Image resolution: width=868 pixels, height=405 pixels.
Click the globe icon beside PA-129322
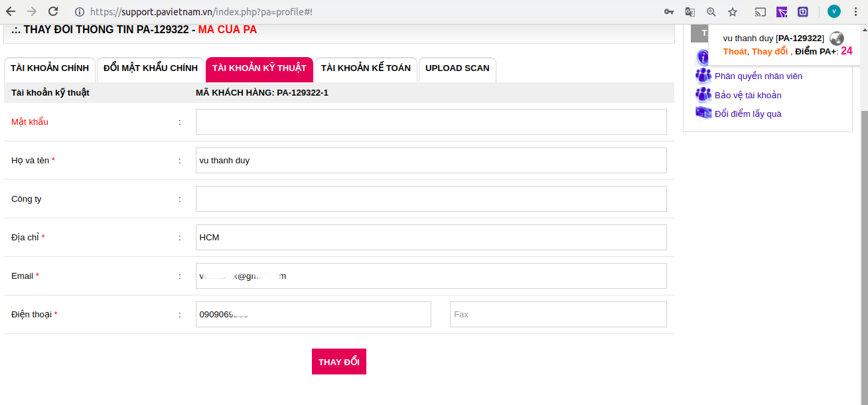tap(837, 39)
